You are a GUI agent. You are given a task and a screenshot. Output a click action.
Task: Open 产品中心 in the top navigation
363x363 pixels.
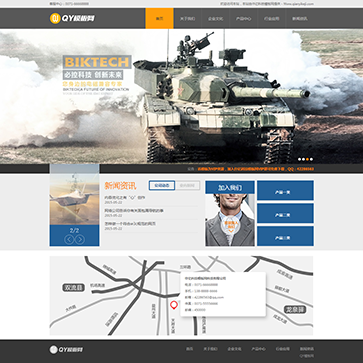[243, 19]
